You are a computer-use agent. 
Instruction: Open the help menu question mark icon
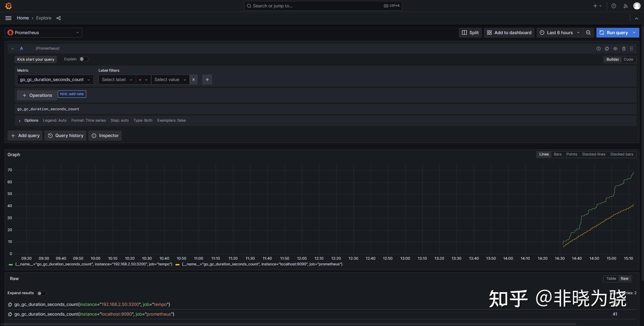point(614,6)
